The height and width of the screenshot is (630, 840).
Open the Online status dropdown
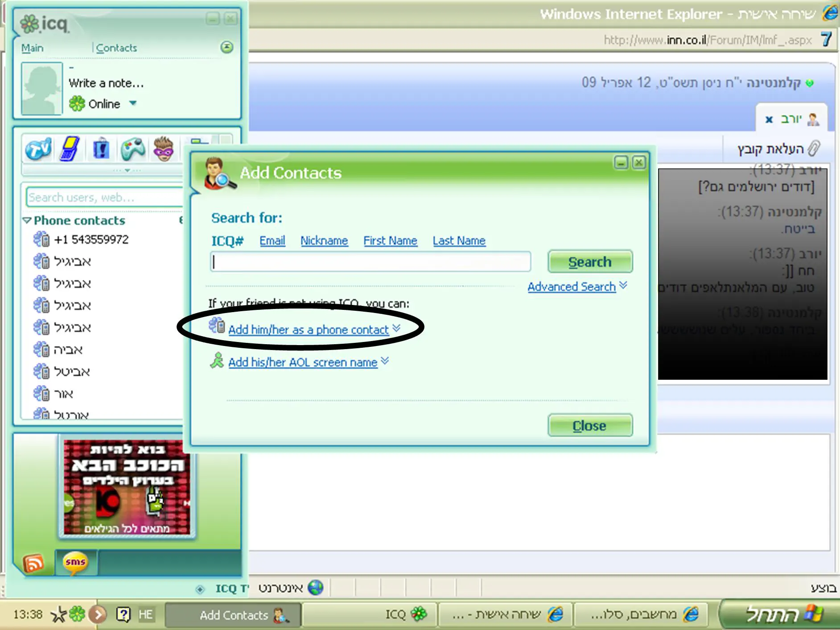click(132, 103)
